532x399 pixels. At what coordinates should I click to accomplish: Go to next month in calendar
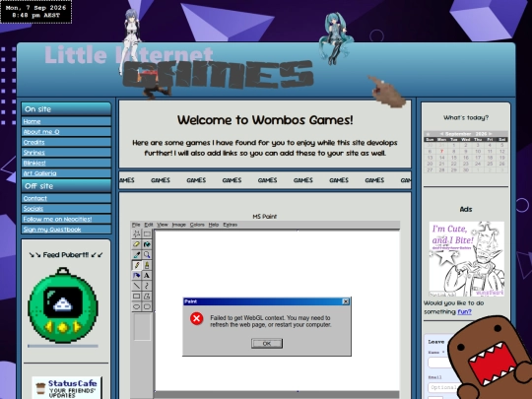pyautogui.click(x=490, y=134)
